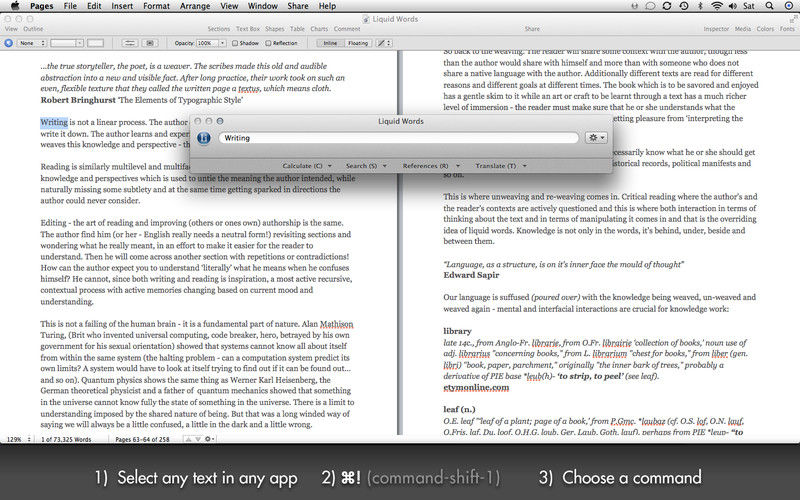Click the object wrap icon in format bar
This screenshot has height=500, width=800.
[x=149, y=43]
